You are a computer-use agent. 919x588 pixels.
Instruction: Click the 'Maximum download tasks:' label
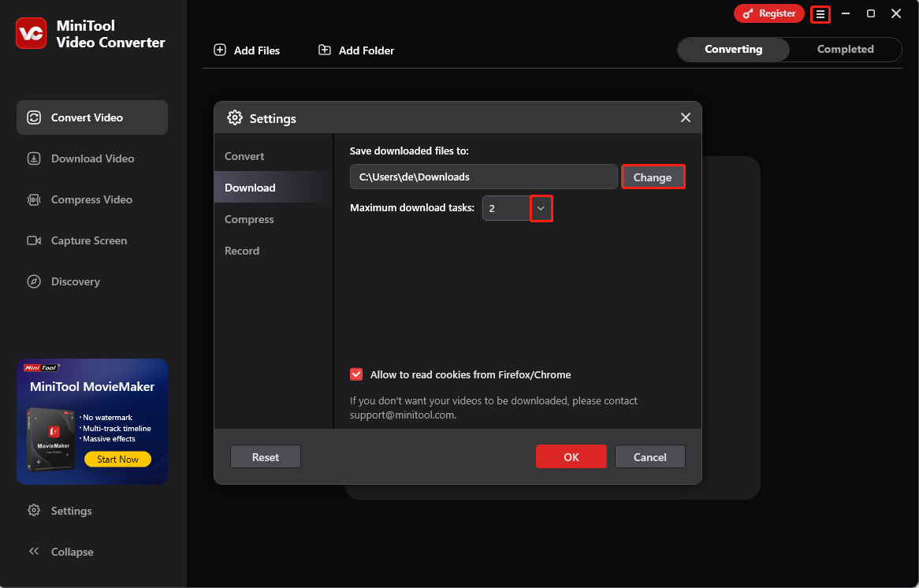412,207
